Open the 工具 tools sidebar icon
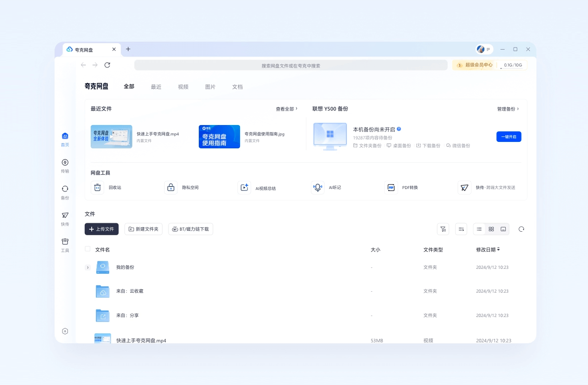This screenshot has width=588, height=385. 65,245
